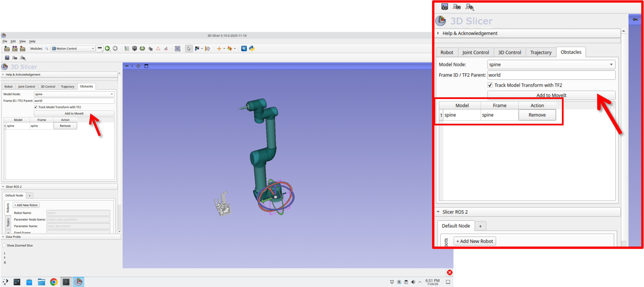Image resolution: width=644 pixels, height=287 pixels.
Task: Open the DATA load icon in toolbar
Action: click(7, 49)
